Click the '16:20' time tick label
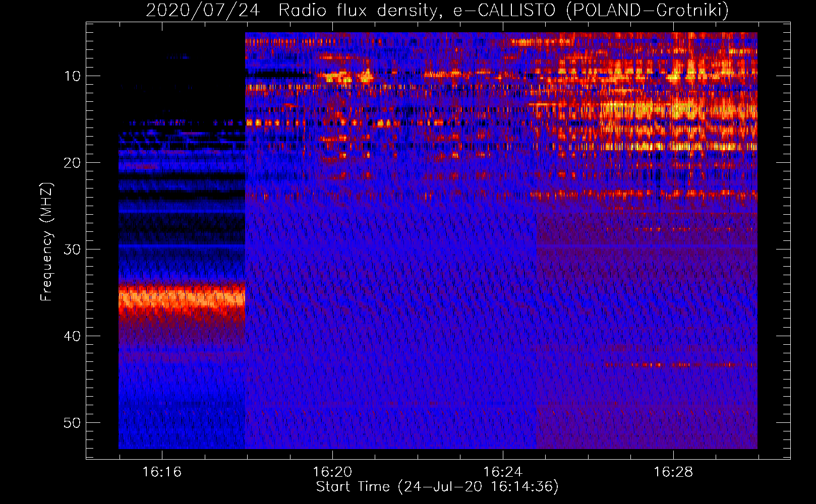Image resolution: width=816 pixels, height=504 pixels. (x=332, y=472)
